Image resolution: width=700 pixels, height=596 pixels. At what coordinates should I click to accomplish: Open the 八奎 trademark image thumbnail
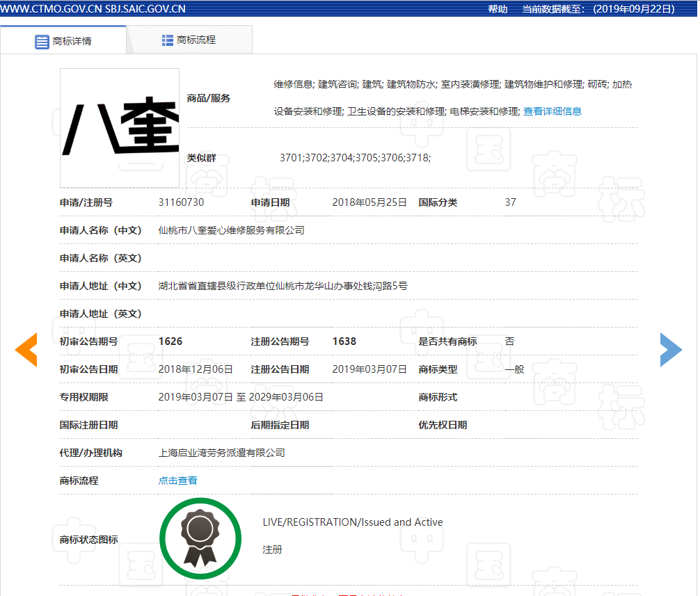pos(120,128)
